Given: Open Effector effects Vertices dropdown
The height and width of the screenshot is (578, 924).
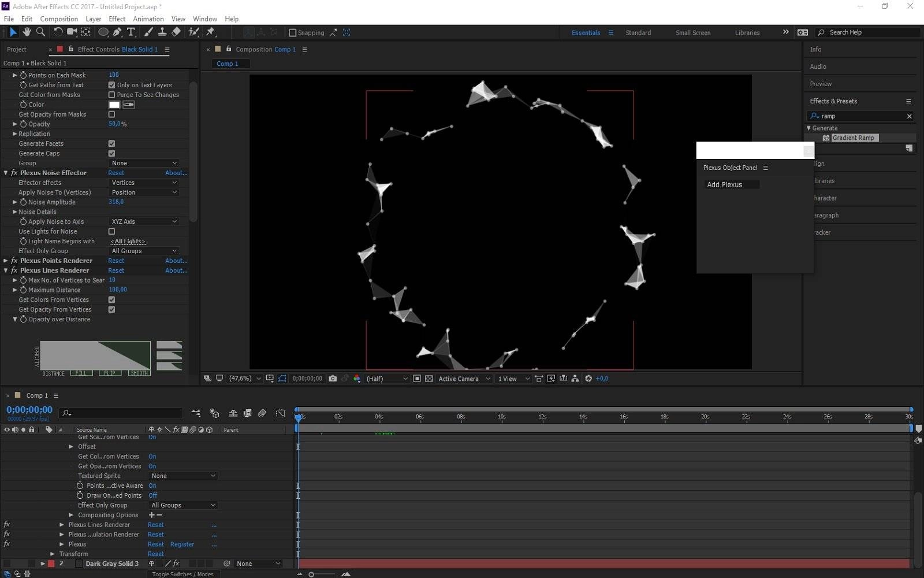Looking at the screenshot, I should pos(144,183).
